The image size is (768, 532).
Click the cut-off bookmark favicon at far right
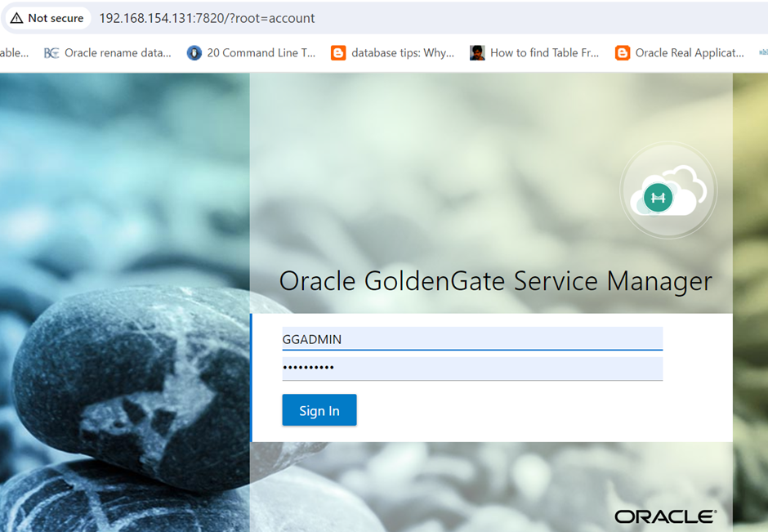pos(763,53)
